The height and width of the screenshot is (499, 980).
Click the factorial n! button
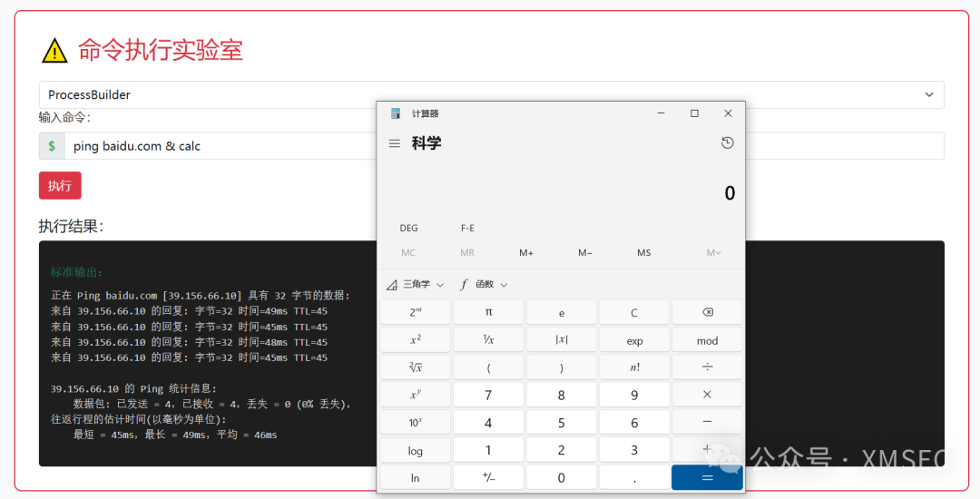[x=634, y=367]
